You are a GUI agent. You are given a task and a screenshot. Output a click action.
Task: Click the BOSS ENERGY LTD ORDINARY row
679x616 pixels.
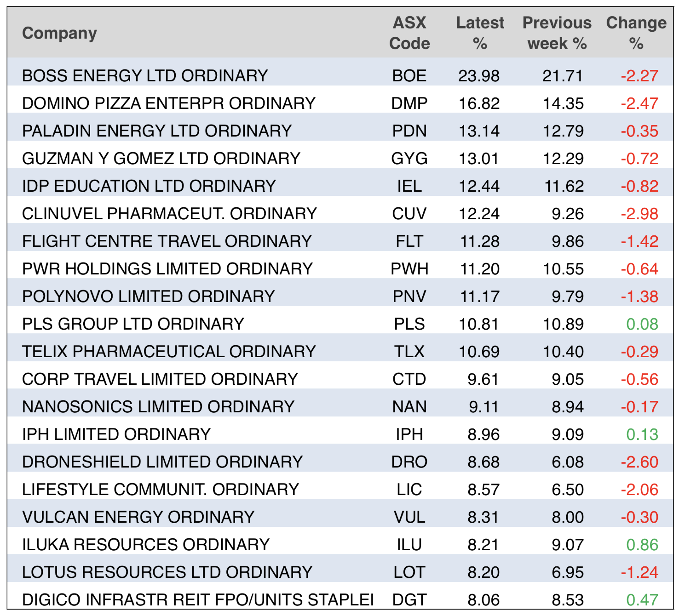[x=145, y=76]
